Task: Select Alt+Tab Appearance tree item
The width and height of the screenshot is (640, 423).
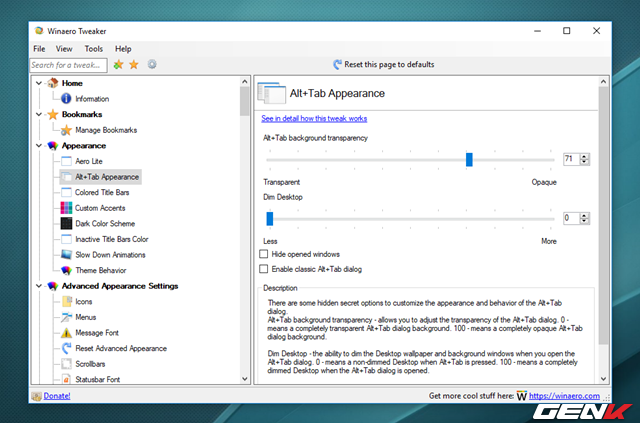Action: pos(101,177)
